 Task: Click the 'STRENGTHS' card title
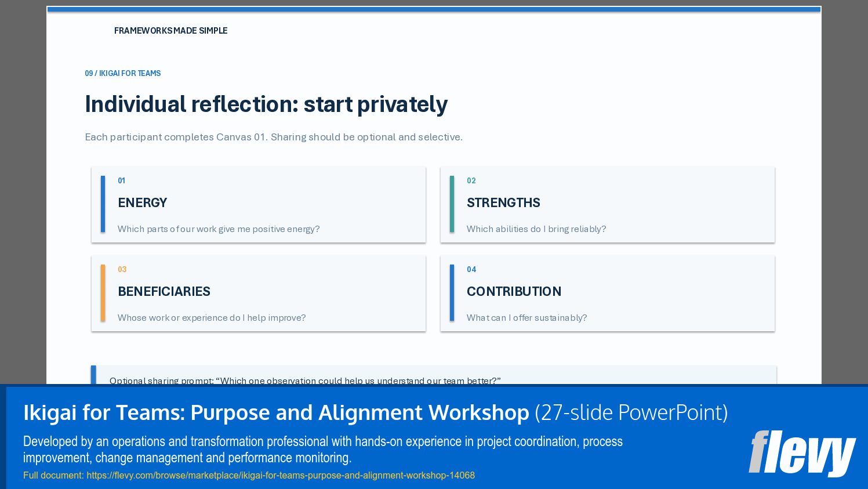[x=503, y=203]
